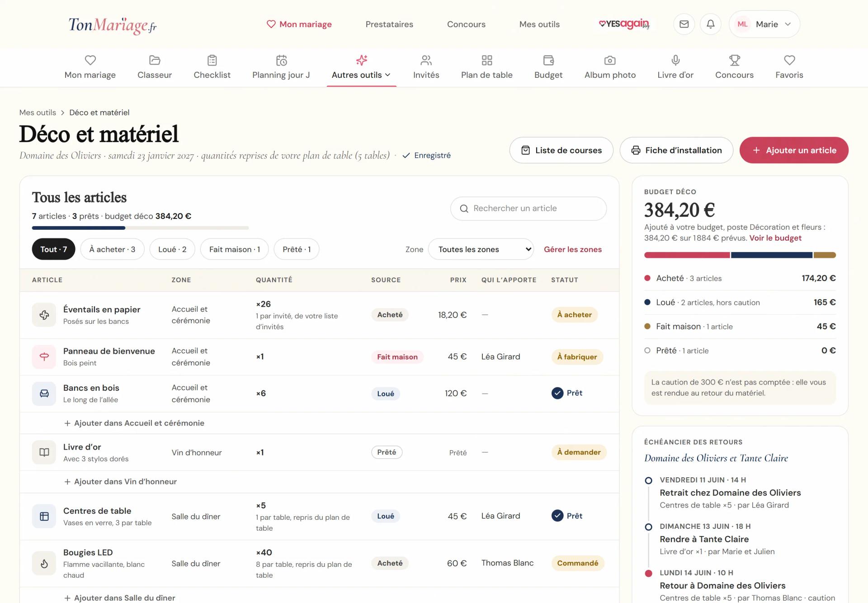
Task: Expand the Autres outils menu
Action: click(361, 68)
